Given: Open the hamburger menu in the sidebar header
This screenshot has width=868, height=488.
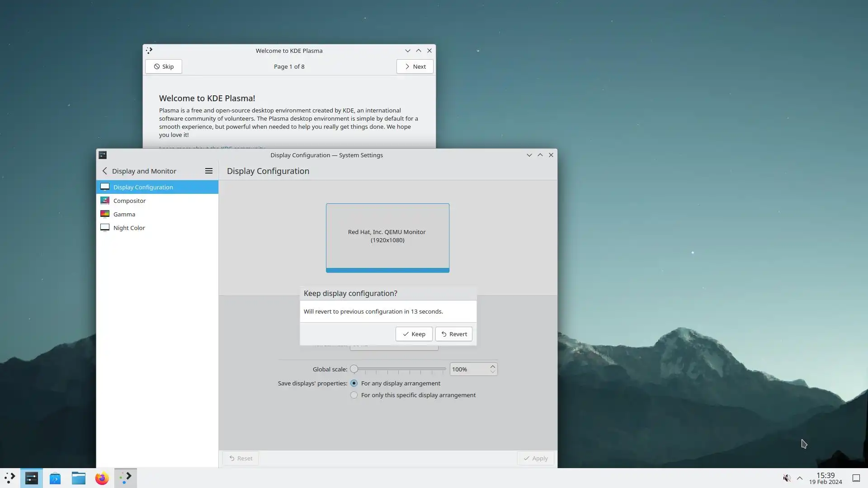Looking at the screenshot, I should pos(208,171).
